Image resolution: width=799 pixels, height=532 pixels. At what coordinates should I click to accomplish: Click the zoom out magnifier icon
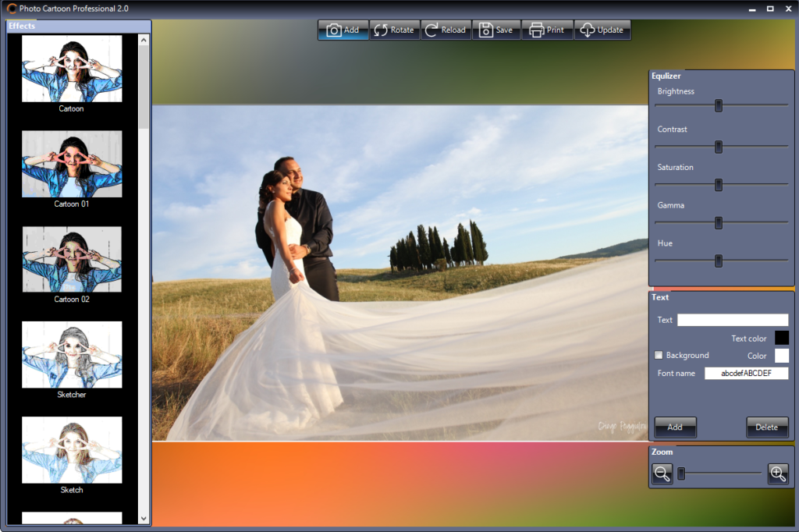pyautogui.click(x=662, y=473)
